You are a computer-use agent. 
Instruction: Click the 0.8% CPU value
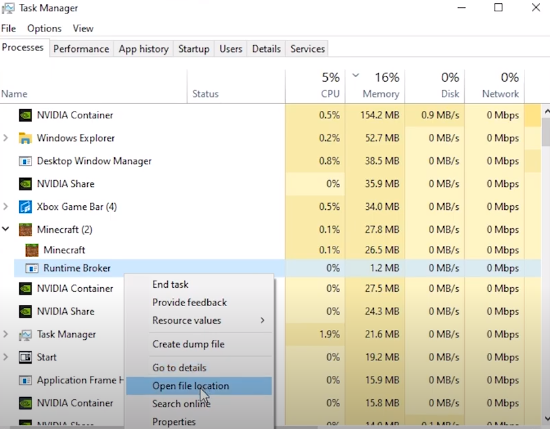[x=329, y=161]
